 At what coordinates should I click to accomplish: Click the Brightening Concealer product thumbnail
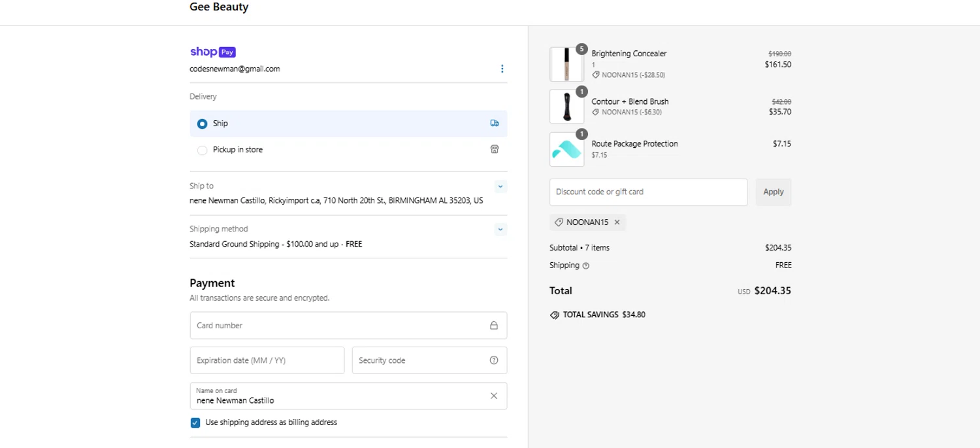(x=566, y=64)
